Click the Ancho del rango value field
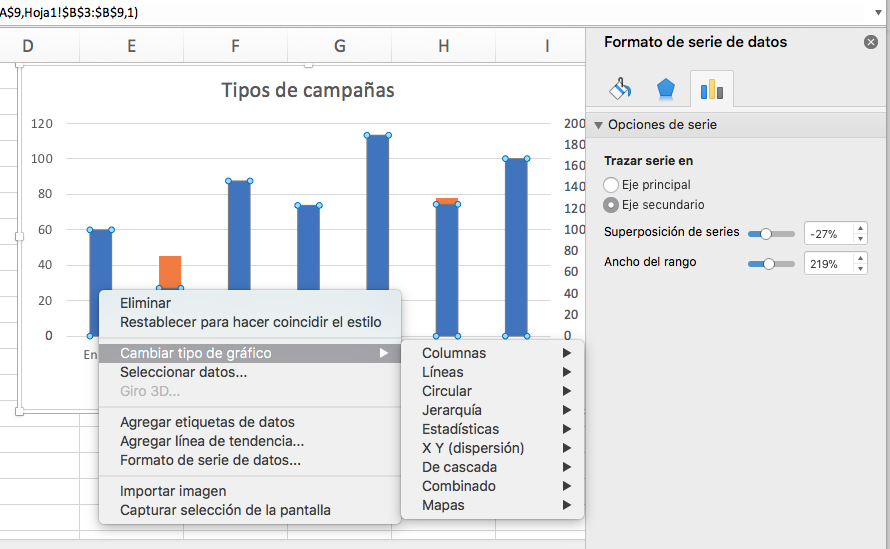 829,264
